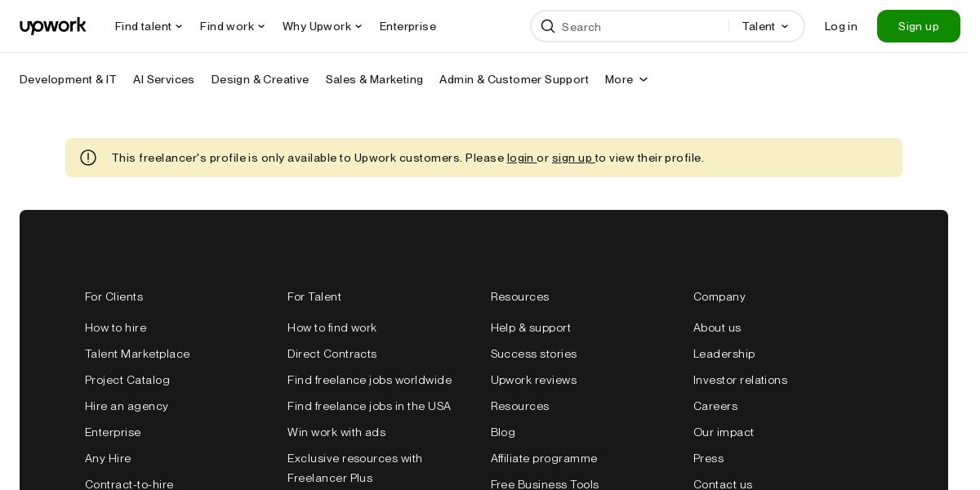Click the Upwork logo
The height and width of the screenshot is (490, 980).
(53, 26)
